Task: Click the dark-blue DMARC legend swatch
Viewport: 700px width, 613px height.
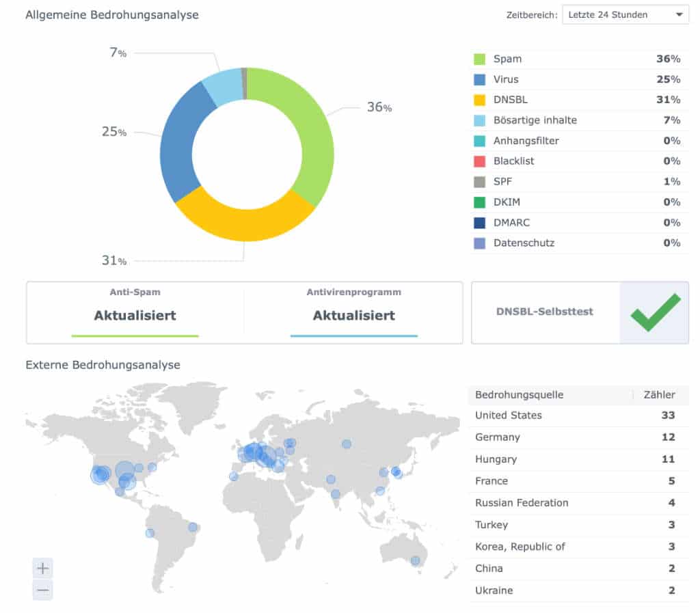Action: (479, 223)
